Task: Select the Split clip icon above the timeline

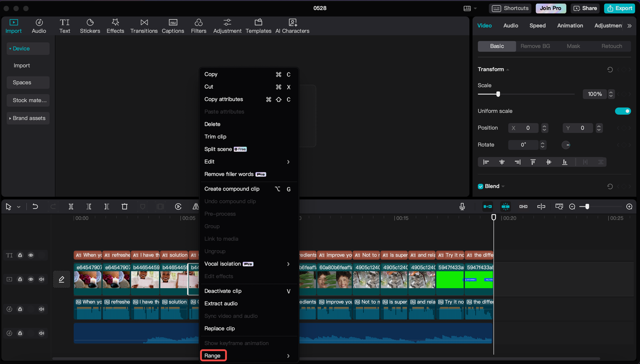Action: click(70, 206)
